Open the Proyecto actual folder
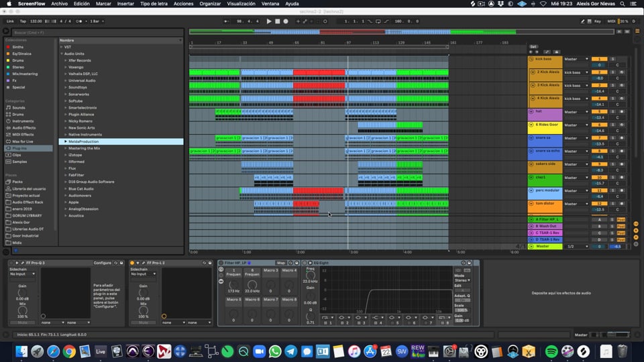Viewport: 644px width, 362px height. pyautogui.click(x=26, y=195)
